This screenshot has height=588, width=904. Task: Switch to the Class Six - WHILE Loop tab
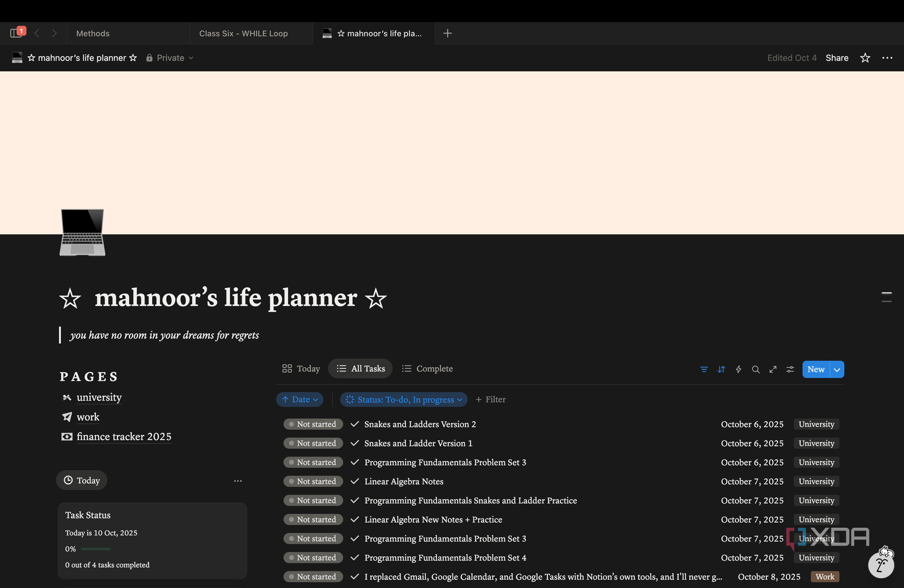click(243, 33)
